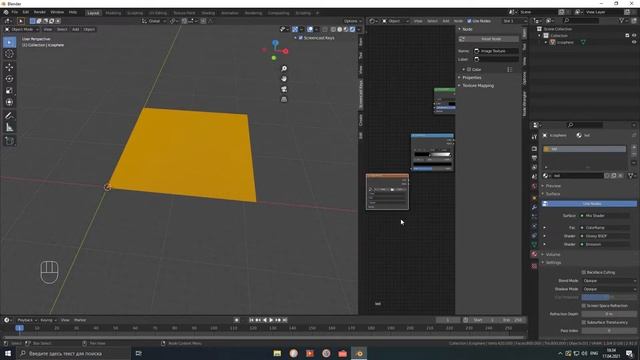Image resolution: width=640 pixels, height=360 pixels.
Task: Hide the Collection in the outliner
Action: (634, 36)
